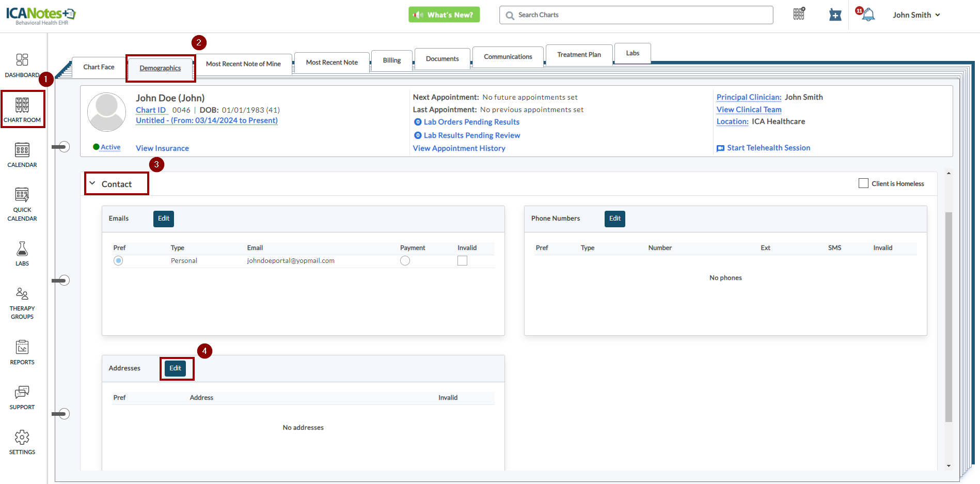Click the notifications bell icon
The height and width of the screenshot is (484, 980).
click(868, 15)
